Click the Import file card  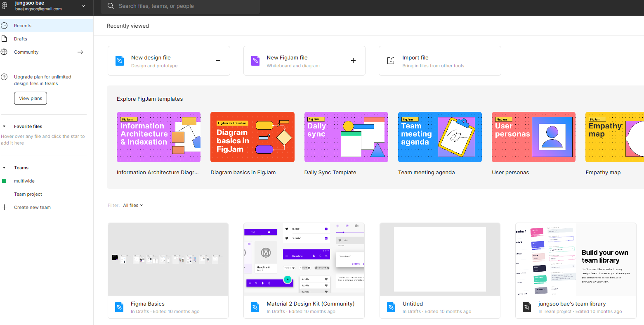pos(440,61)
